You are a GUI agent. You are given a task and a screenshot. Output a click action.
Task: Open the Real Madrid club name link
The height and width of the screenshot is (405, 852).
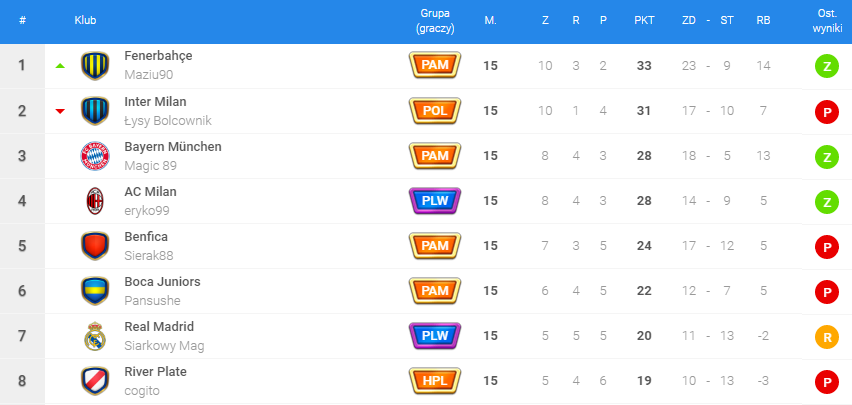tap(158, 326)
